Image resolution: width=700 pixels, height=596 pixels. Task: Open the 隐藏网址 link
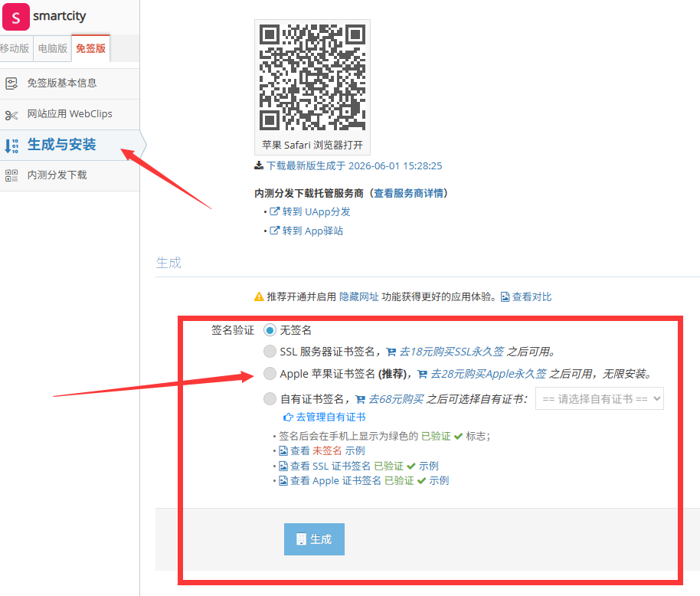(359, 297)
